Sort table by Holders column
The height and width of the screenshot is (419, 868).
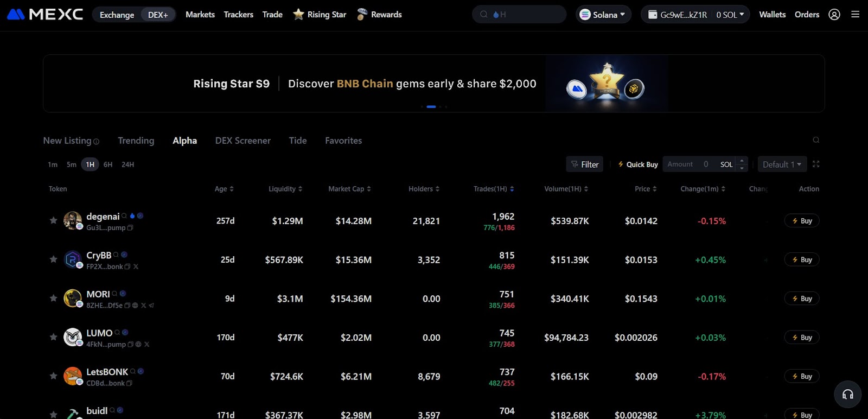424,189
